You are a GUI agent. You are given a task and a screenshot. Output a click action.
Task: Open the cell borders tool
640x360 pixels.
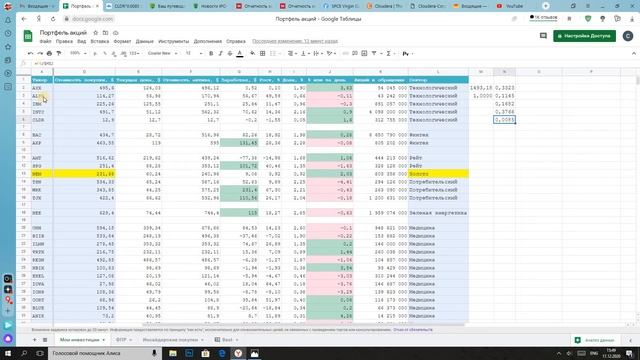[262, 53]
